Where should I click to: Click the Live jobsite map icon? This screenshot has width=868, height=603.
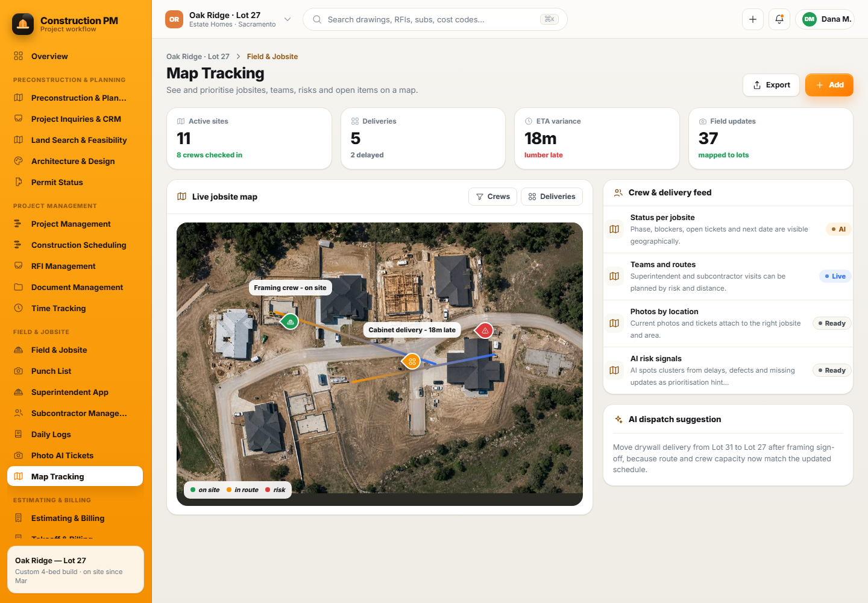pos(181,197)
